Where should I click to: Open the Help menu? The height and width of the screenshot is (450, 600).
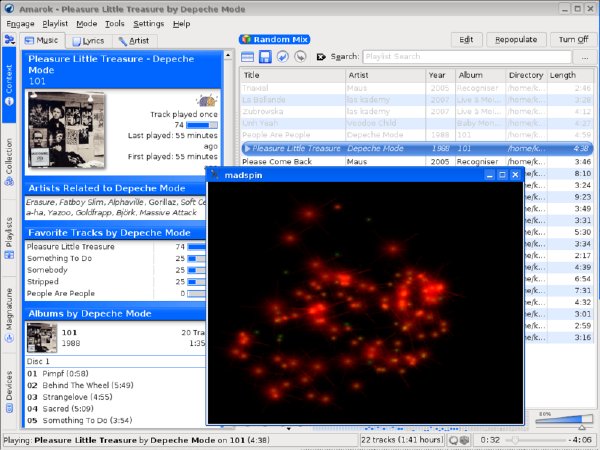pyautogui.click(x=181, y=24)
